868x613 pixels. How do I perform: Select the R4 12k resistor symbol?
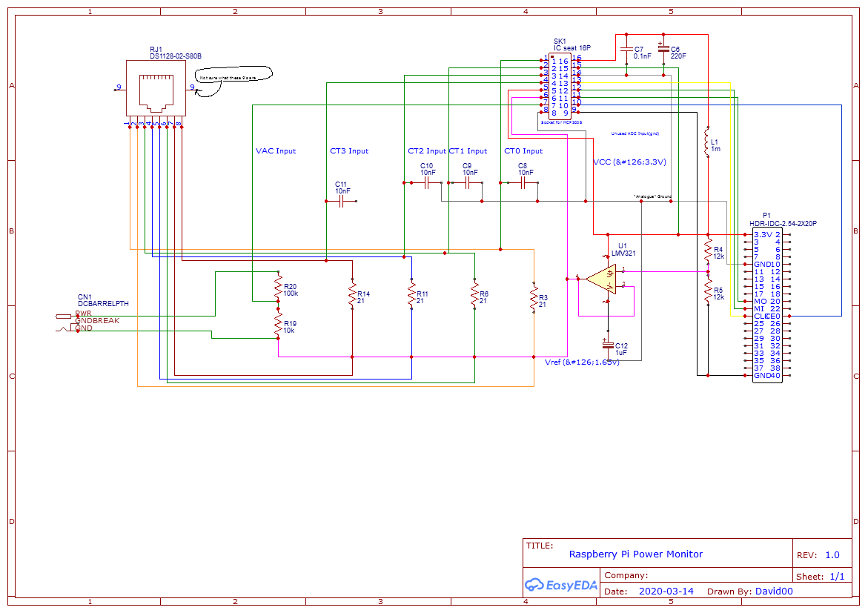pyautogui.click(x=707, y=252)
